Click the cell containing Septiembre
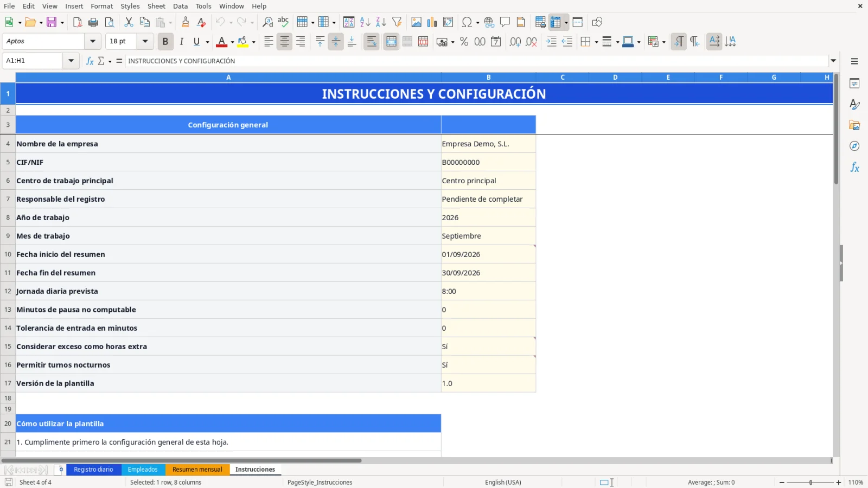Image resolution: width=868 pixels, height=488 pixels. (x=488, y=236)
